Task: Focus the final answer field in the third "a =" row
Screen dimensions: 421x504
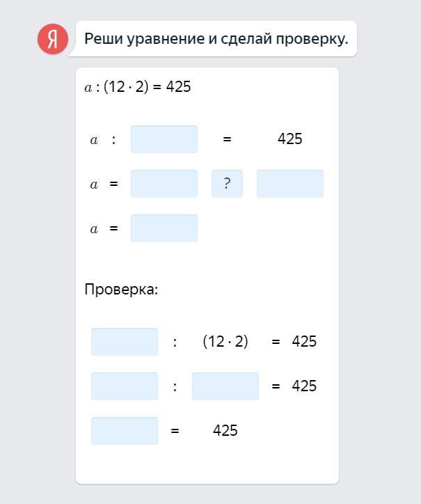Action: point(164,228)
